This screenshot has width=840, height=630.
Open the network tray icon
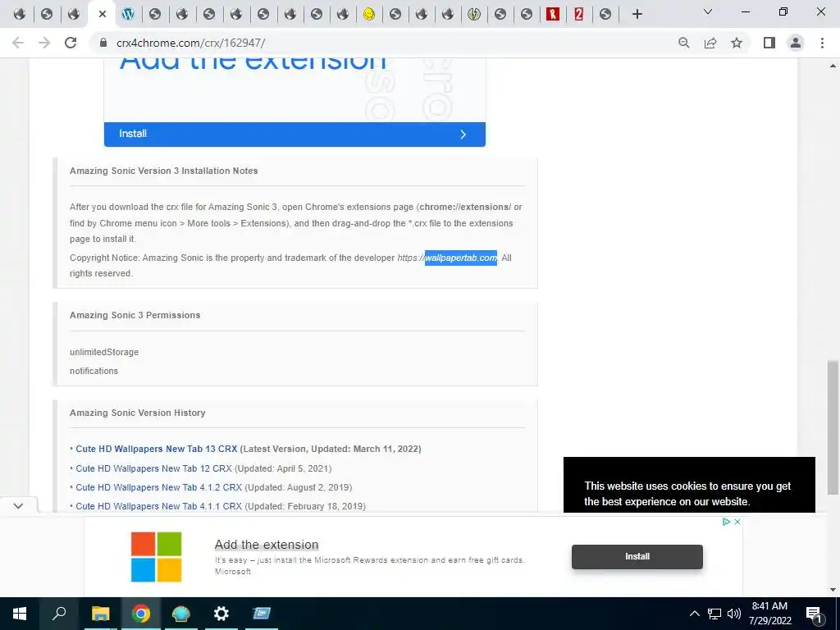pos(714,614)
